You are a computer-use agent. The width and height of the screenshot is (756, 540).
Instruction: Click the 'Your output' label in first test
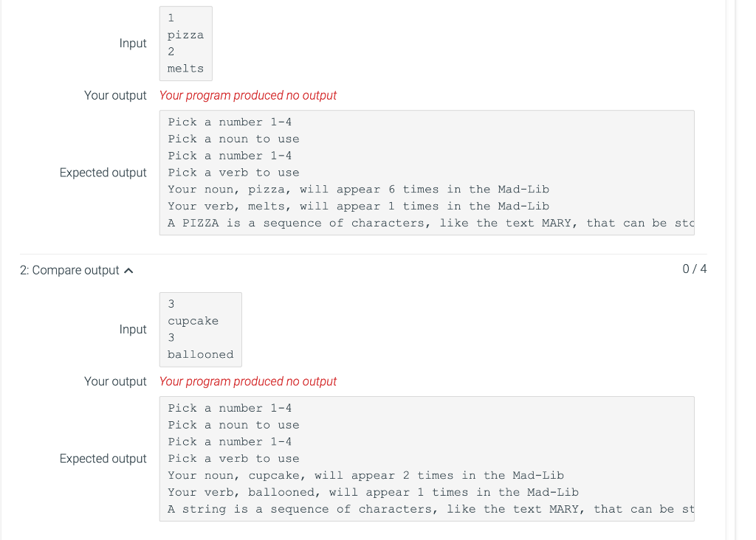click(115, 95)
